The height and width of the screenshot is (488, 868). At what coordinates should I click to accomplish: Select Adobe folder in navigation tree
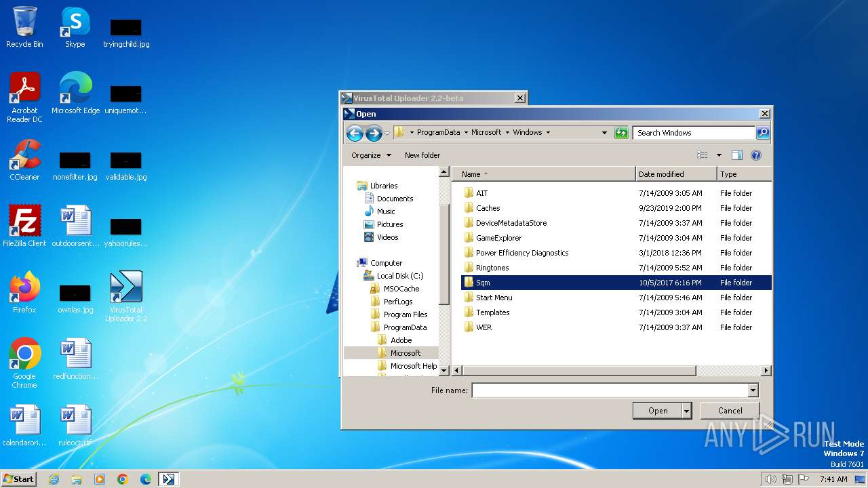[x=401, y=340]
